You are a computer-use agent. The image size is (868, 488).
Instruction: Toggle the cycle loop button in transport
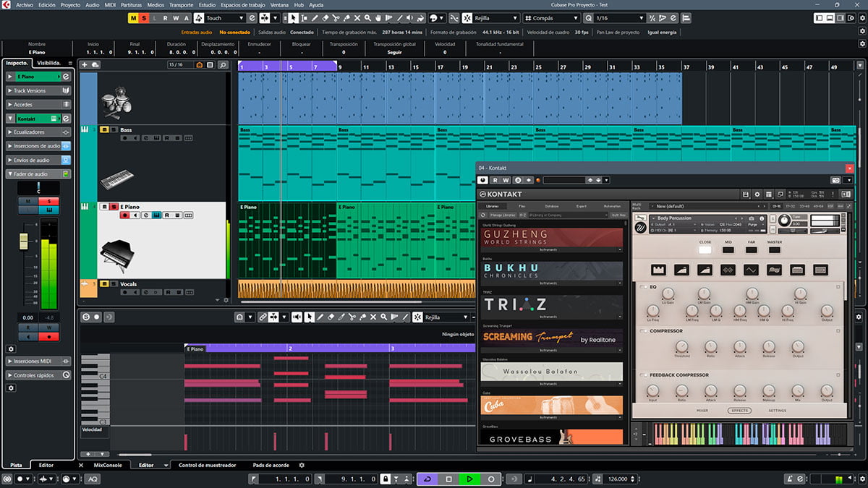pos(427,479)
